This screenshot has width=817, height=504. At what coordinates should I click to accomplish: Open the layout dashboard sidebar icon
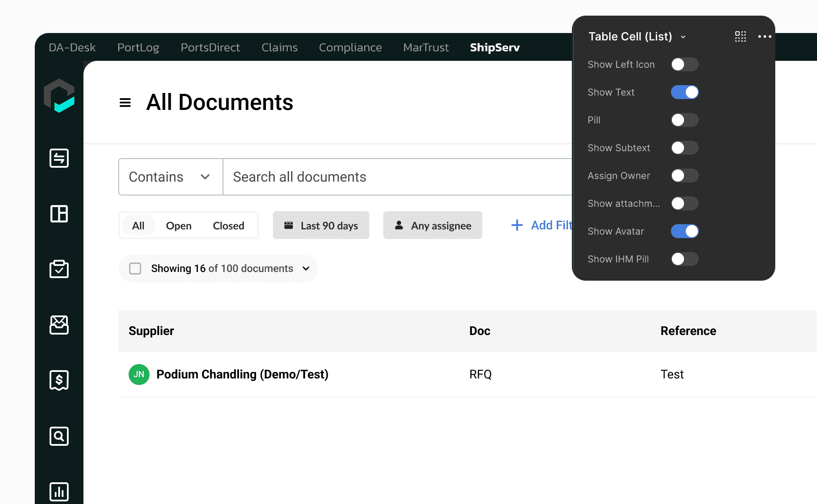pos(59,214)
